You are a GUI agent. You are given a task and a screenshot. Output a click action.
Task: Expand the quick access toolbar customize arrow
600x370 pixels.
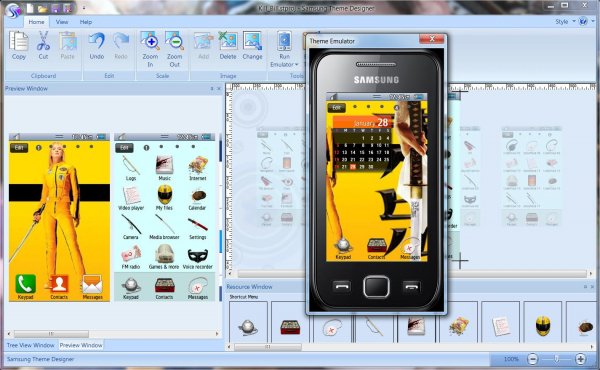click(x=84, y=8)
